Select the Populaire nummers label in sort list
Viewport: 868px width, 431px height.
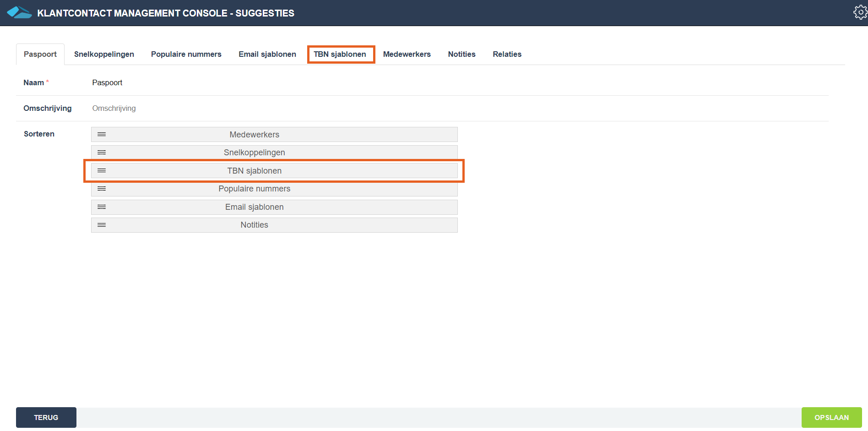click(x=255, y=189)
